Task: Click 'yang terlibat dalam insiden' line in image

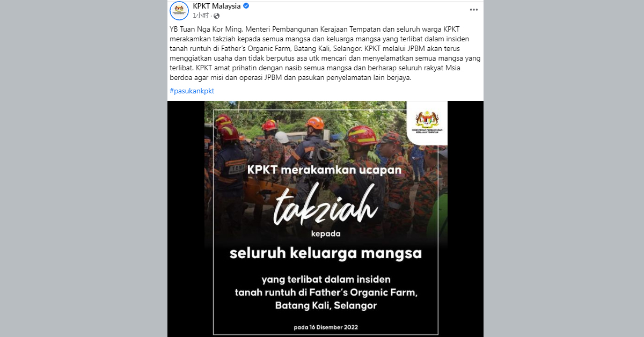Action: (x=326, y=280)
